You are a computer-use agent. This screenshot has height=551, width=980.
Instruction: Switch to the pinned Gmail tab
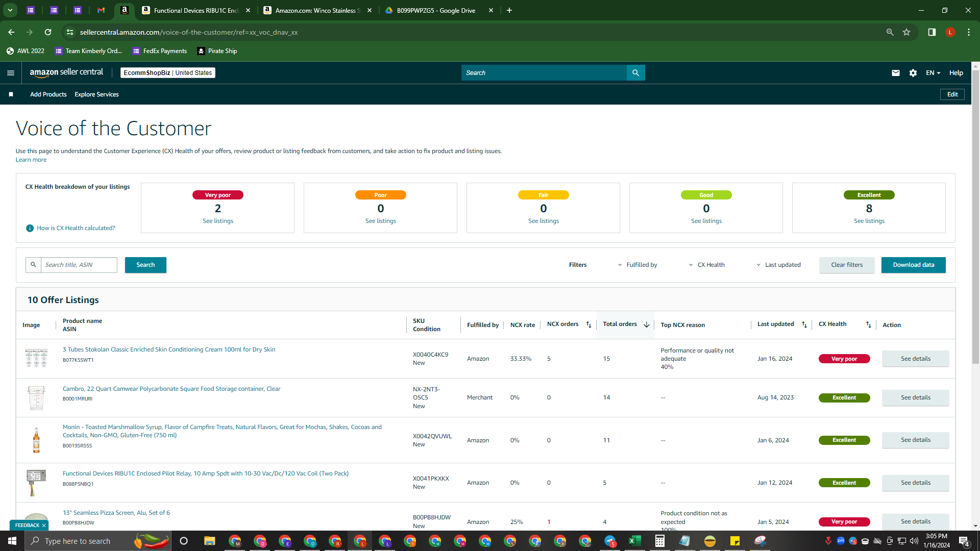101,10
